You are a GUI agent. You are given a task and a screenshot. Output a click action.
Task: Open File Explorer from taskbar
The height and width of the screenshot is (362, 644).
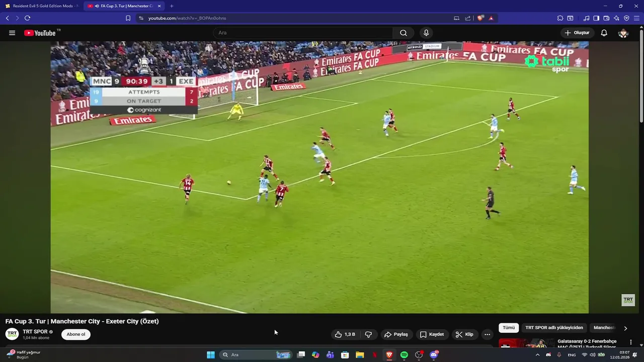(x=360, y=355)
